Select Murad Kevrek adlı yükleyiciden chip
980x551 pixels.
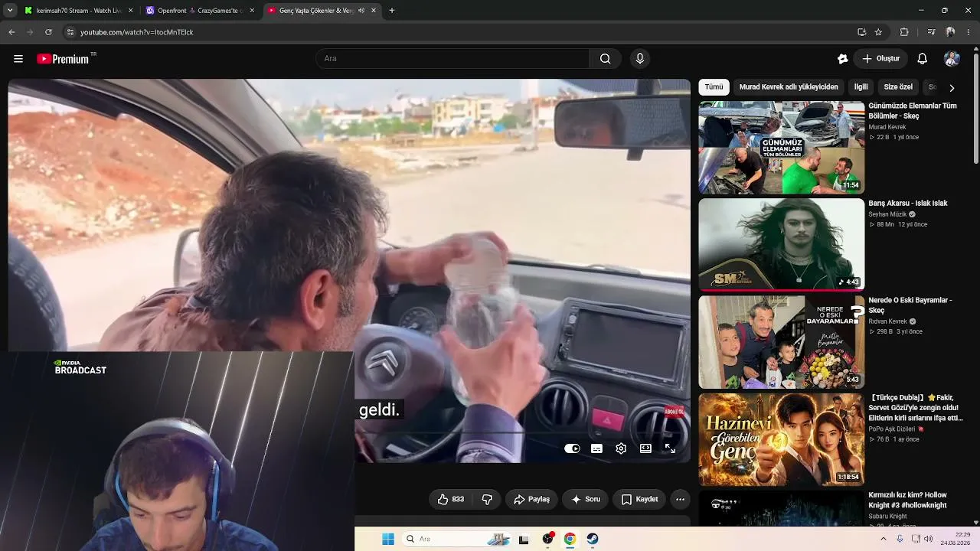789,87
